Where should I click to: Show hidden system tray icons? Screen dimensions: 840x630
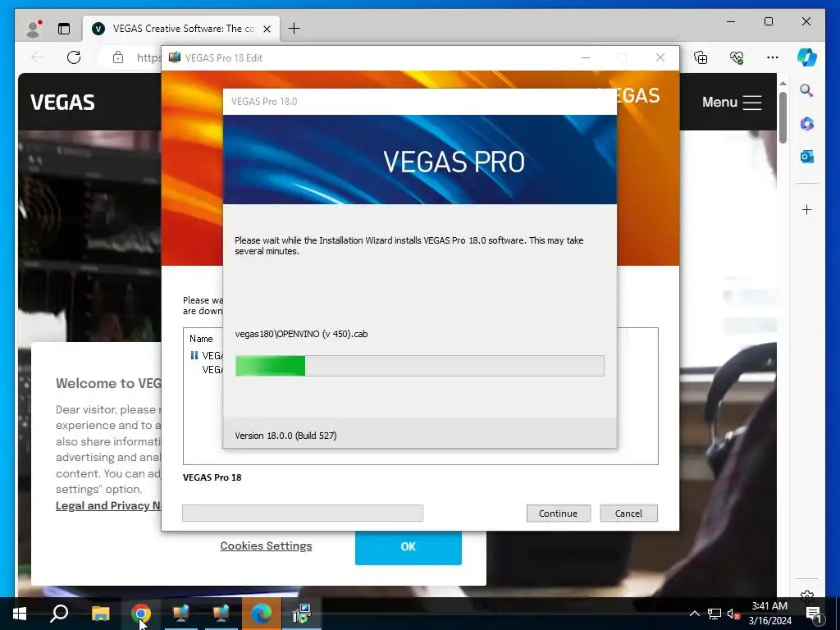coord(694,614)
